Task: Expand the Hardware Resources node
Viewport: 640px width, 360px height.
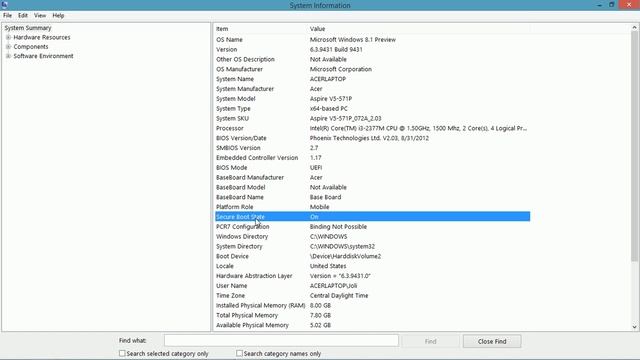Action: [x=8, y=37]
